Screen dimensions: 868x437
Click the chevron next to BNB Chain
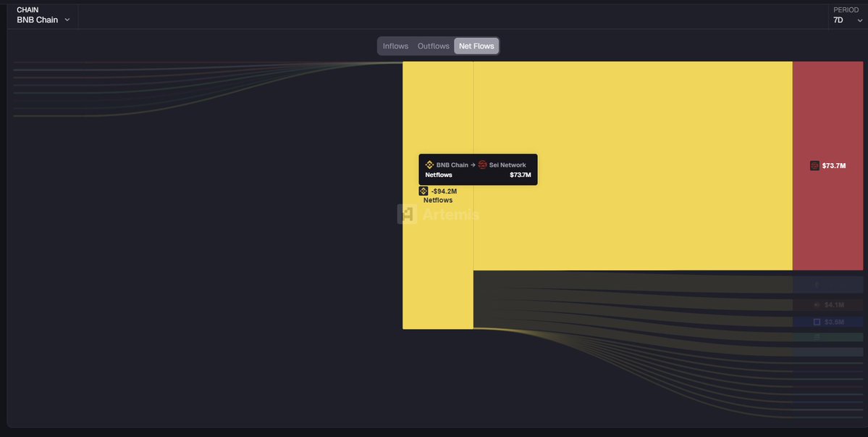point(67,20)
